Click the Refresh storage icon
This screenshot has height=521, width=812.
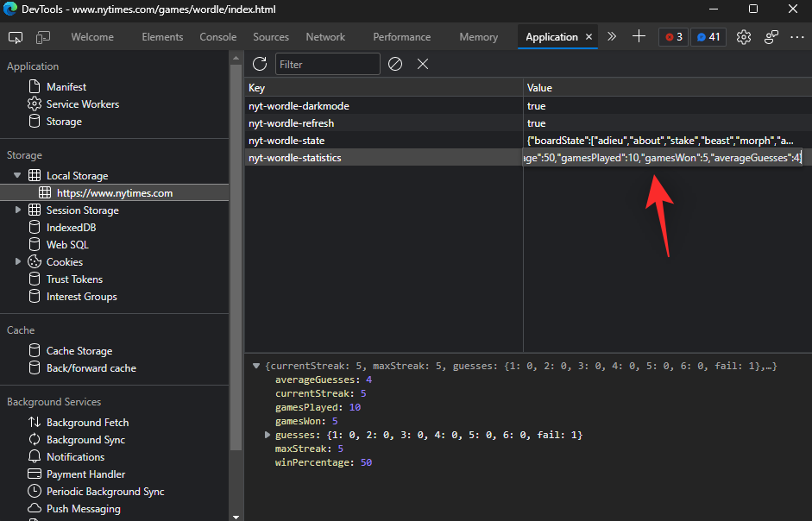259,64
